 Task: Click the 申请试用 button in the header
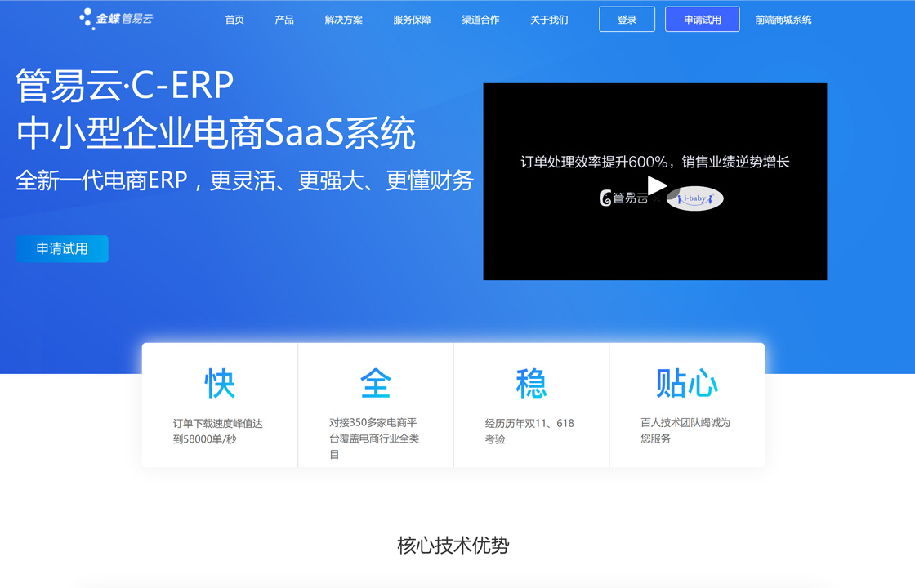(x=702, y=20)
